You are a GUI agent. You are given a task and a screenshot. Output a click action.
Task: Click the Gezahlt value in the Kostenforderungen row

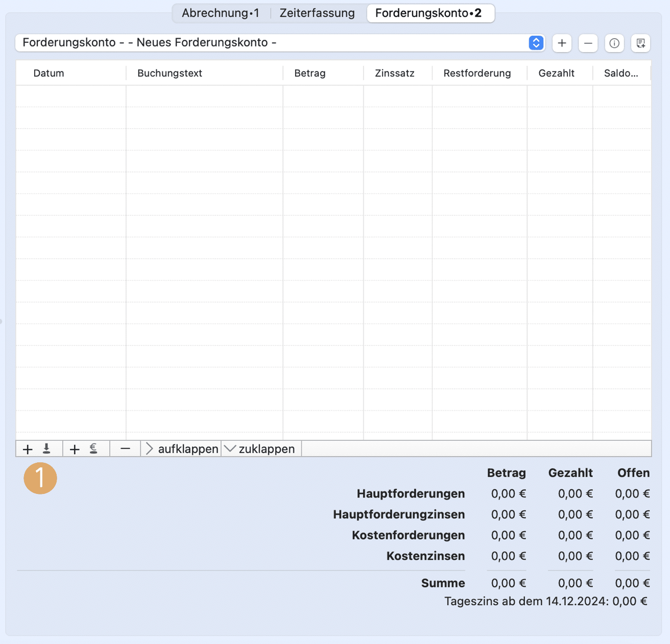pos(576,535)
